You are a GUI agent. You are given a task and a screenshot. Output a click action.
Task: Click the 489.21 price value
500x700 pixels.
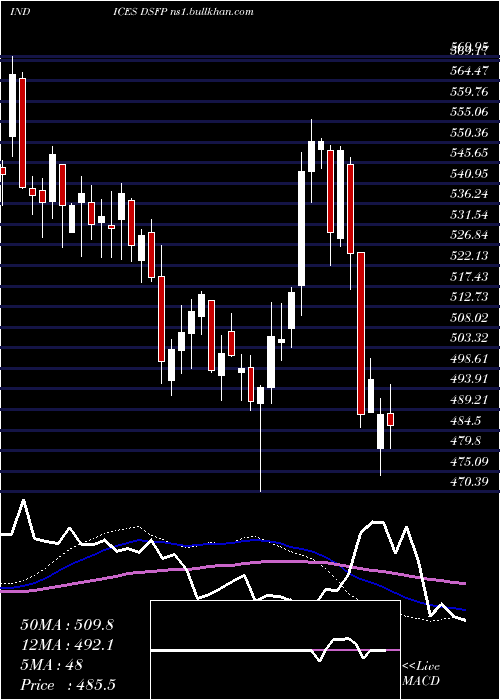[470, 400]
